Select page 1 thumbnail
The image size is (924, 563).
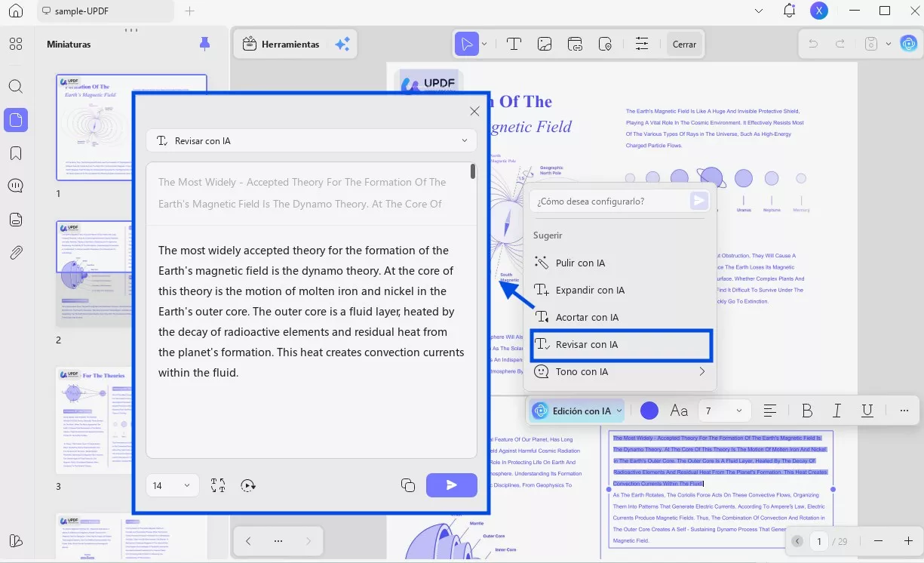pos(131,127)
